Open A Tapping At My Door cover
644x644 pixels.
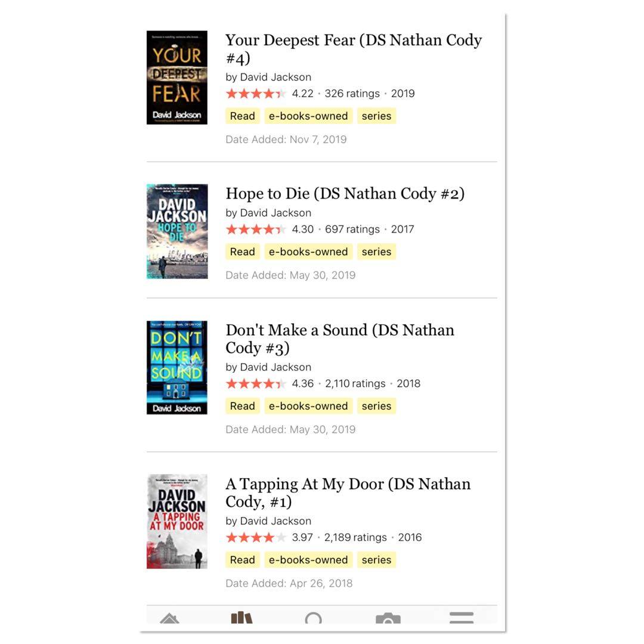click(x=177, y=522)
